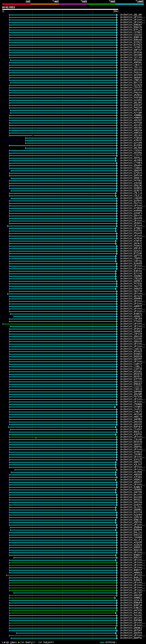Select hit label UniRef100_A8IMP6
This screenshot has height=644, width=146.
click(x=131, y=161)
